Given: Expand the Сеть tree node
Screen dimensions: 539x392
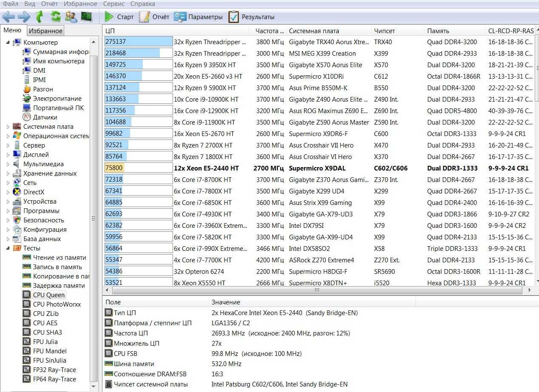Looking at the screenshot, I should click(8, 183).
